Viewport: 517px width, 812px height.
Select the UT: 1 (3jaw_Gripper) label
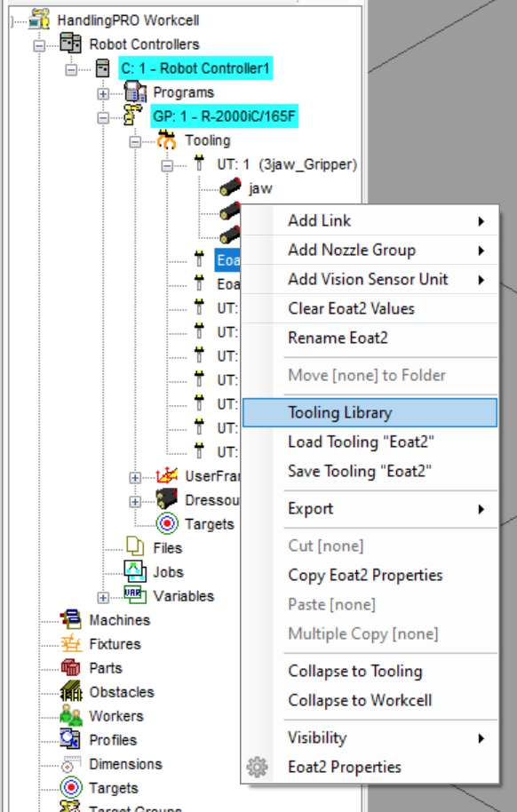(287, 164)
